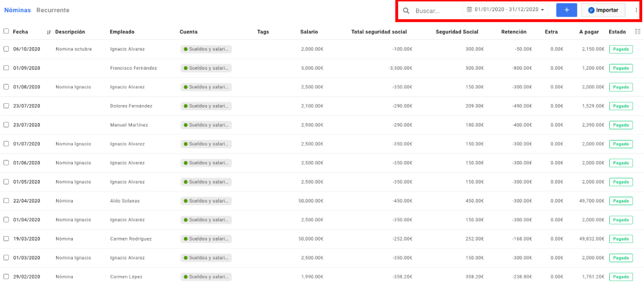The height and width of the screenshot is (285, 644).
Task: Click the salary value '2,900.00€'
Action: pyautogui.click(x=312, y=124)
